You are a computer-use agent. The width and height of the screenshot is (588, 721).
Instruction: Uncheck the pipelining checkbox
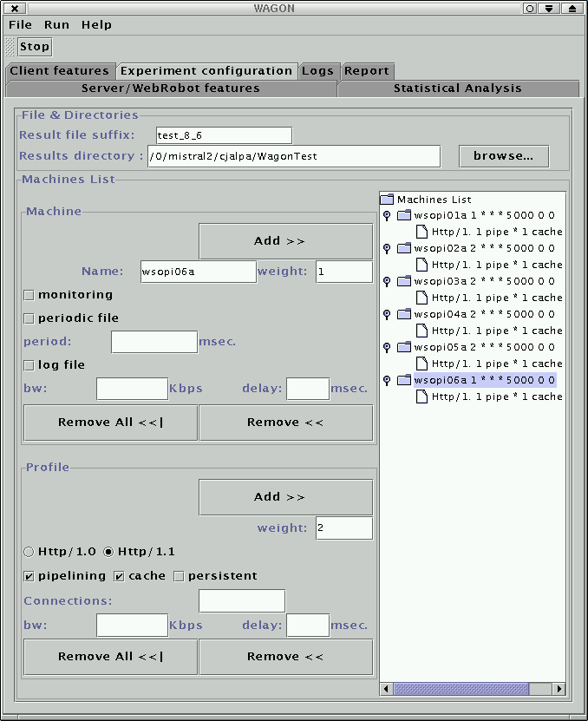29,576
